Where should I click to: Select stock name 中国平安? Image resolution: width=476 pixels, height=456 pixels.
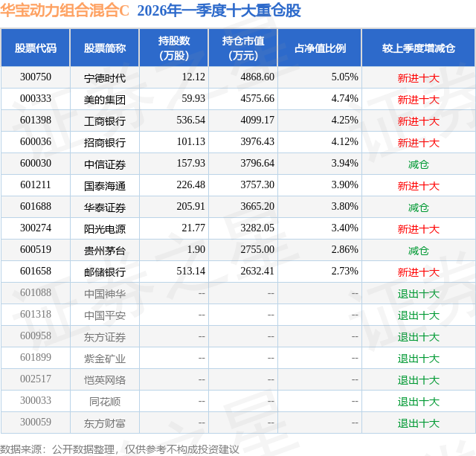point(105,315)
